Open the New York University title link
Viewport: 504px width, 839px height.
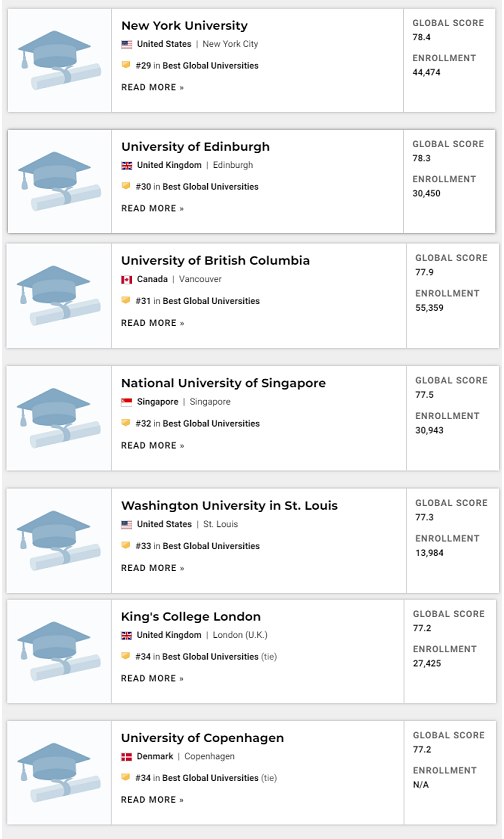click(185, 26)
